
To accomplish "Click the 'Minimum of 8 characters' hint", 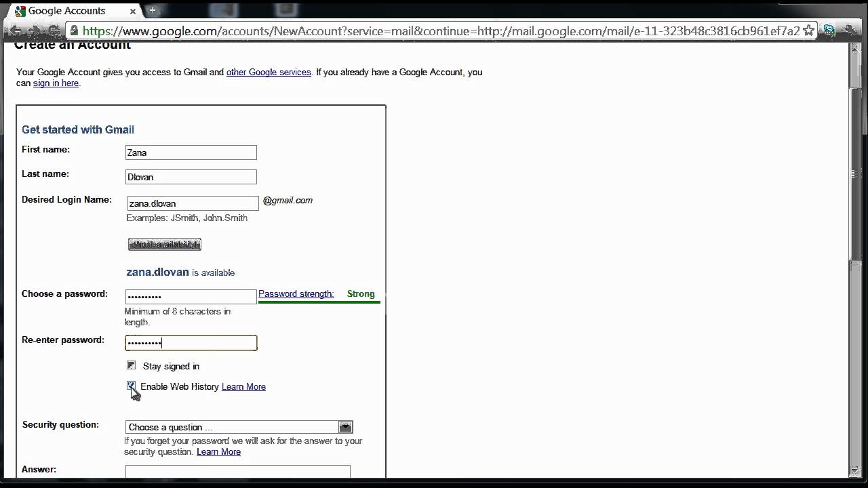I will pos(178,317).
